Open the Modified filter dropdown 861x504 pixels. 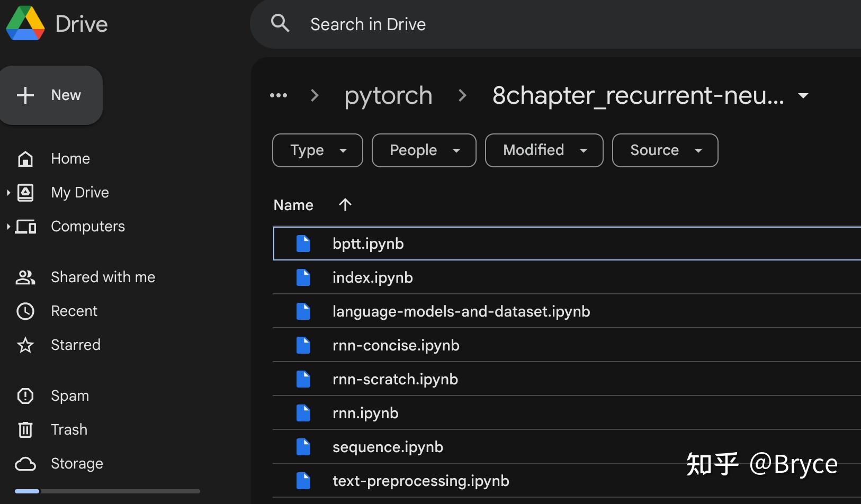tap(544, 150)
